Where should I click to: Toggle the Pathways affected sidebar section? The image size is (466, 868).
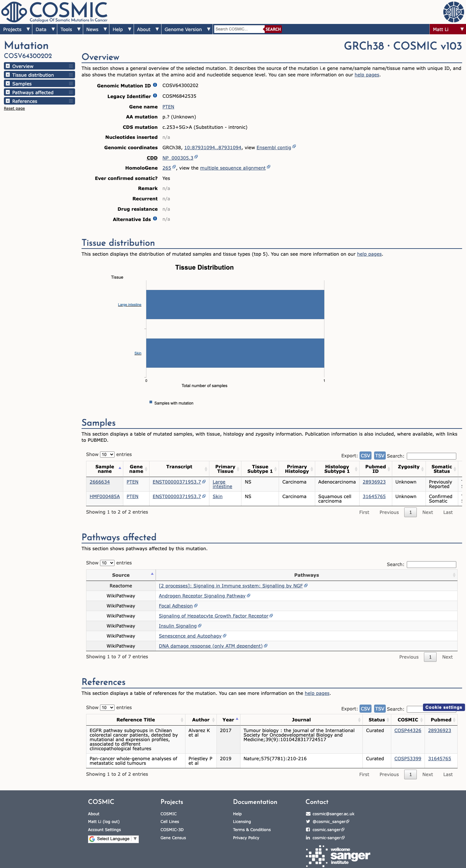(8, 92)
